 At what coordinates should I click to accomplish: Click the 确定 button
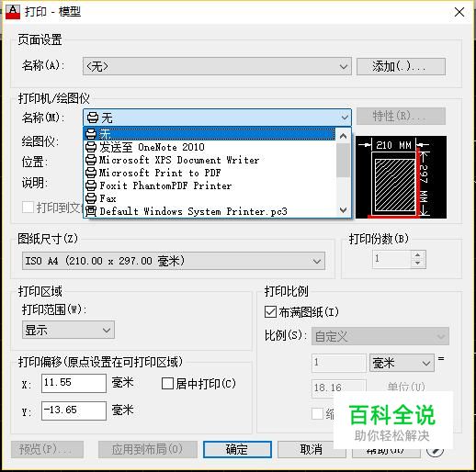[x=237, y=449]
